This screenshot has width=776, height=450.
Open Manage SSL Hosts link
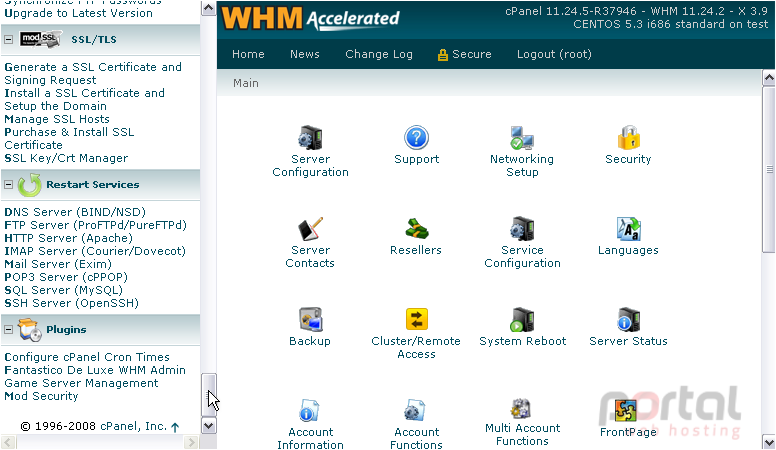pos(57,119)
